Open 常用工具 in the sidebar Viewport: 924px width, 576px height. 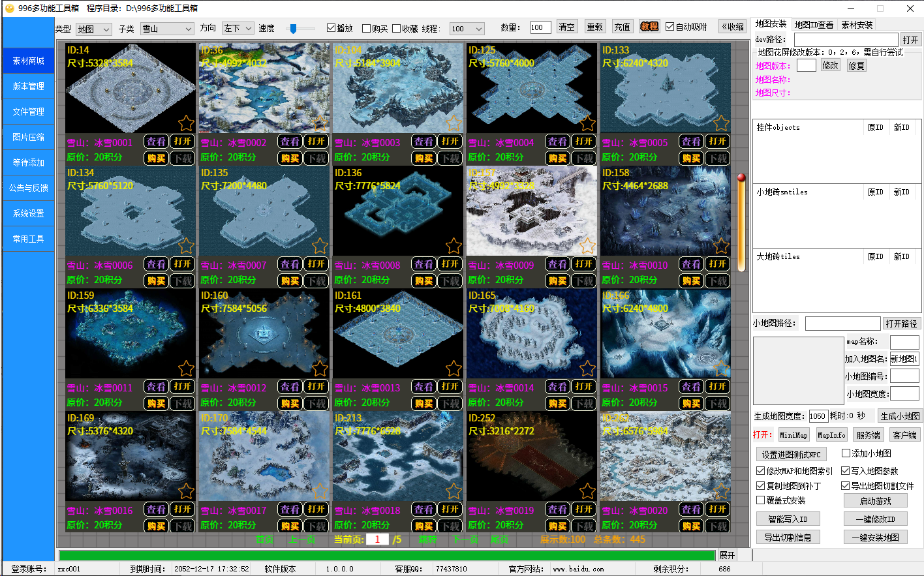29,239
